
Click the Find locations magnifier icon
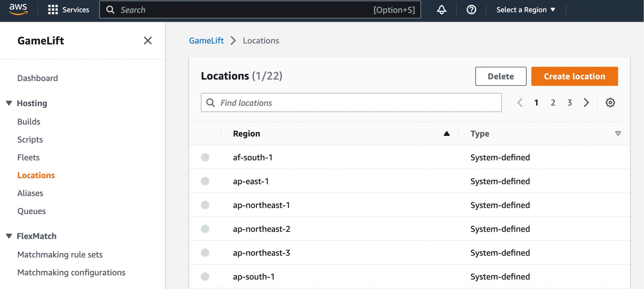[211, 102]
